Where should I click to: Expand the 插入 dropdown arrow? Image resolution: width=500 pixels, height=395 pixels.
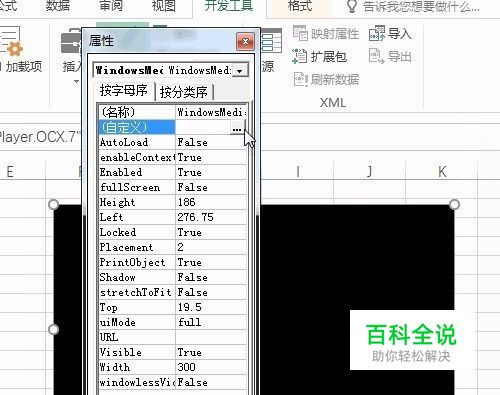(x=76, y=81)
